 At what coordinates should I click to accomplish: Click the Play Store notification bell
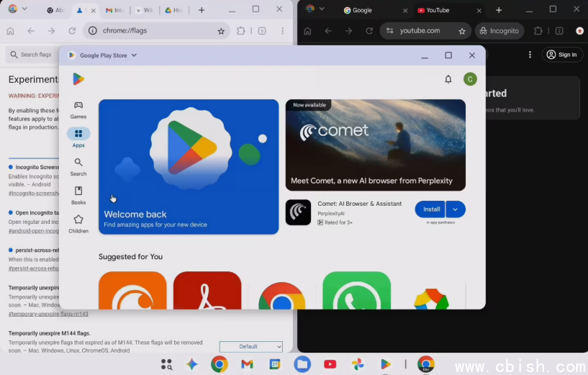point(448,79)
